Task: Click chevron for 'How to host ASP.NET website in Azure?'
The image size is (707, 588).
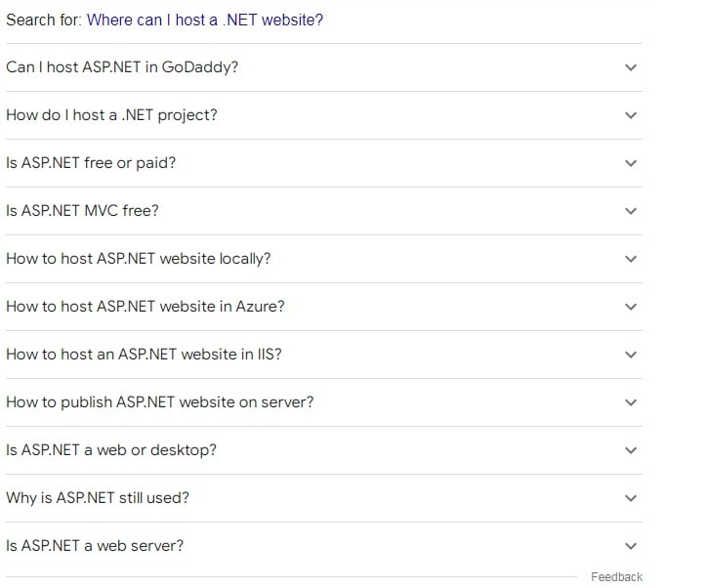Action: point(630,307)
